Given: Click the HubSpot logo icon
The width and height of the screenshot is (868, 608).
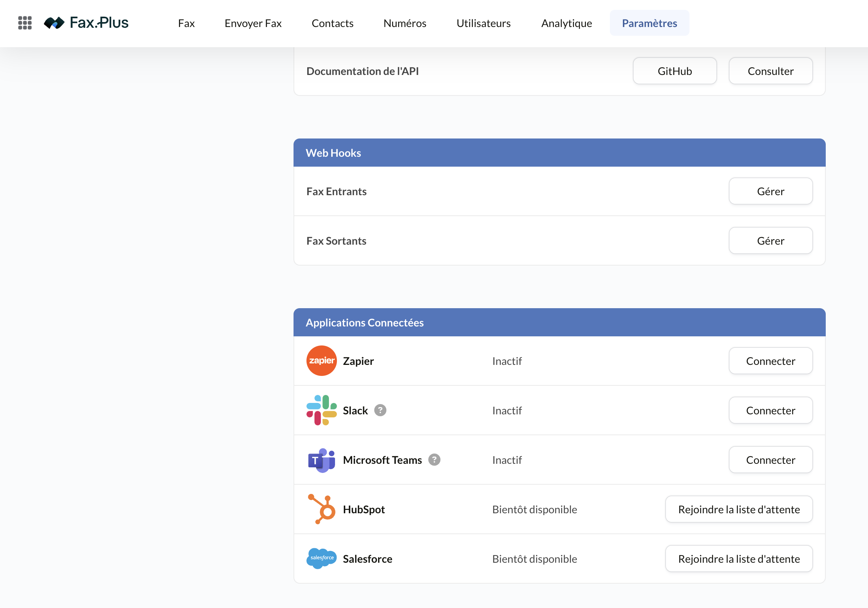Looking at the screenshot, I should tap(321, 509).
